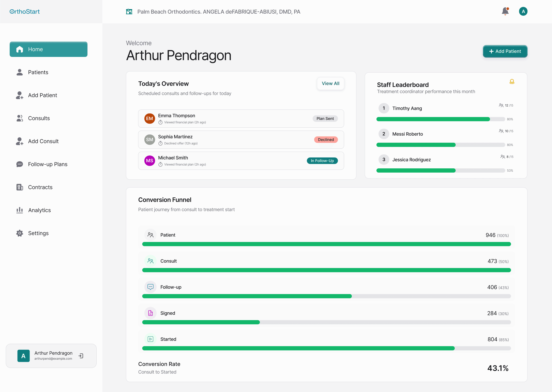Click the In Follow-Up status badge
This screenshot has height=392, width=552.
click(x=322, y=161)
